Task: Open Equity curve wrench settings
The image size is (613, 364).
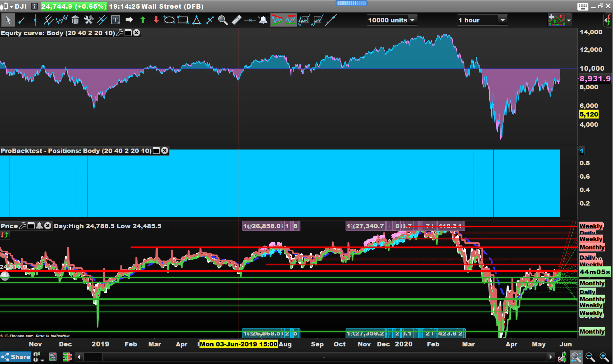Action: click(120, 33)
